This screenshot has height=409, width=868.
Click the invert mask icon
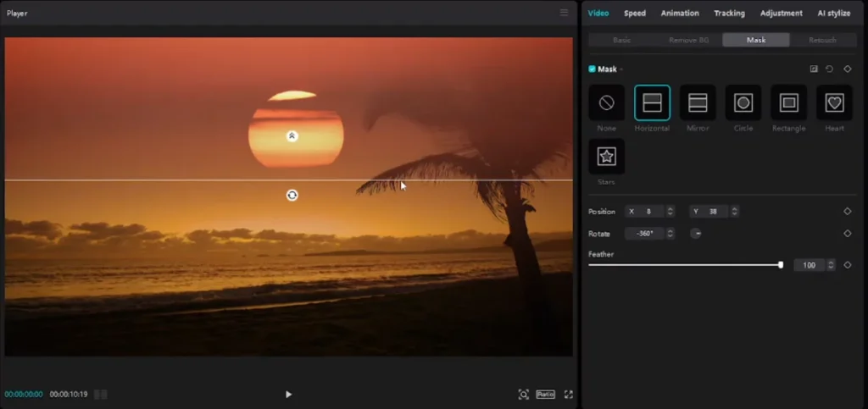[813, 69]
